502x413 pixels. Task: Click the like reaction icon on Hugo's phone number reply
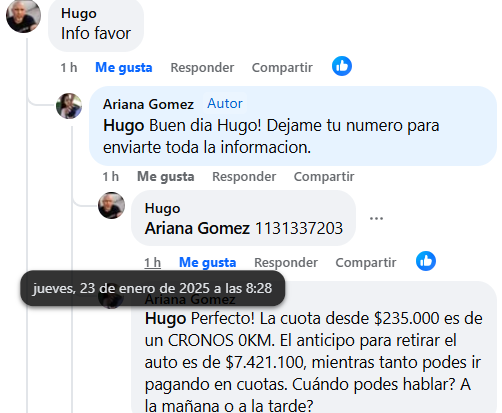tap(426, 261)
